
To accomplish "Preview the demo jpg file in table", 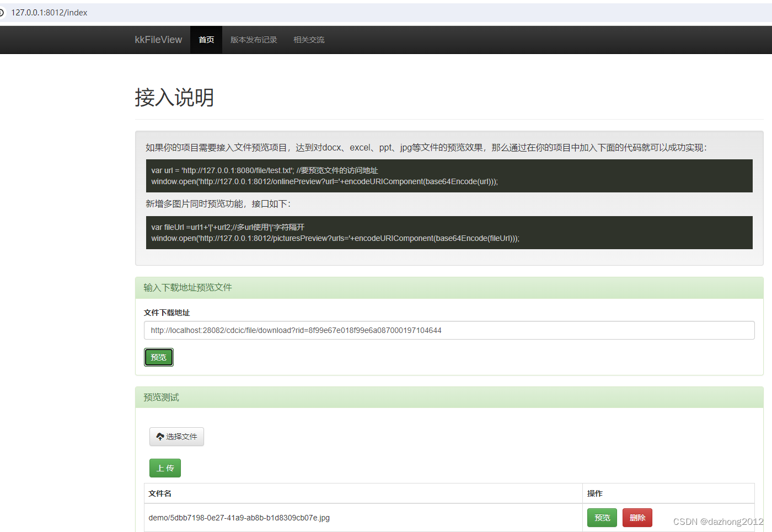I will pos(602,517).
